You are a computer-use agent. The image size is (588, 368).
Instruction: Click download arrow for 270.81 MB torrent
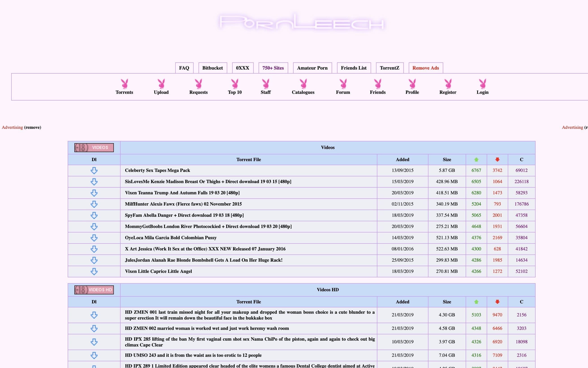coord(94,271)
